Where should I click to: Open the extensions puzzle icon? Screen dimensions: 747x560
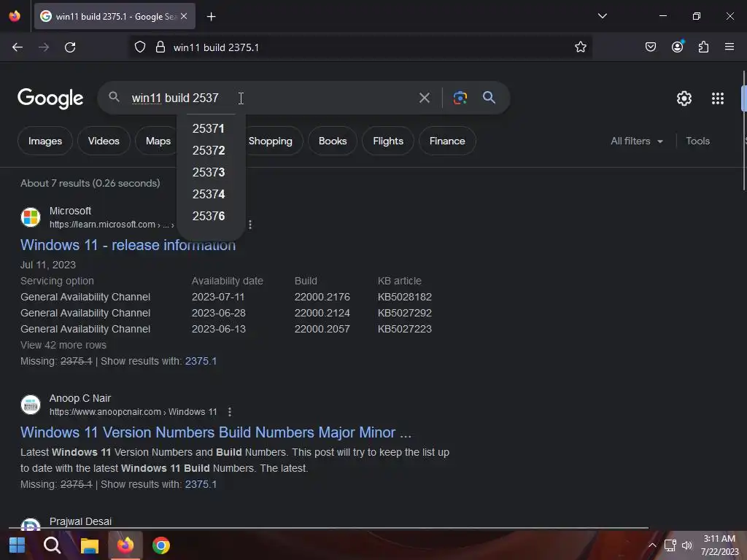point(703,47)
